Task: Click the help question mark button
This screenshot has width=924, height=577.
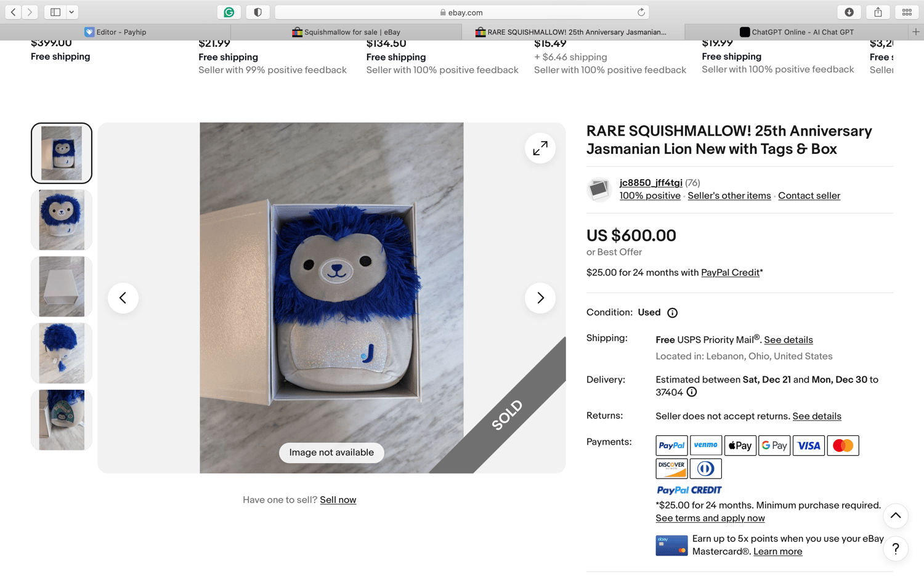Action: (x=896, y=549)
